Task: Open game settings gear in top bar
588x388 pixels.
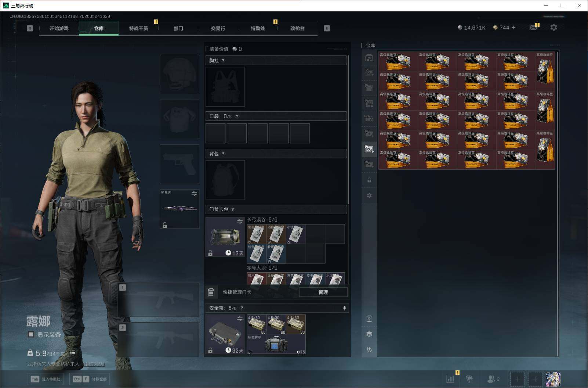Action: pos(553,28)
